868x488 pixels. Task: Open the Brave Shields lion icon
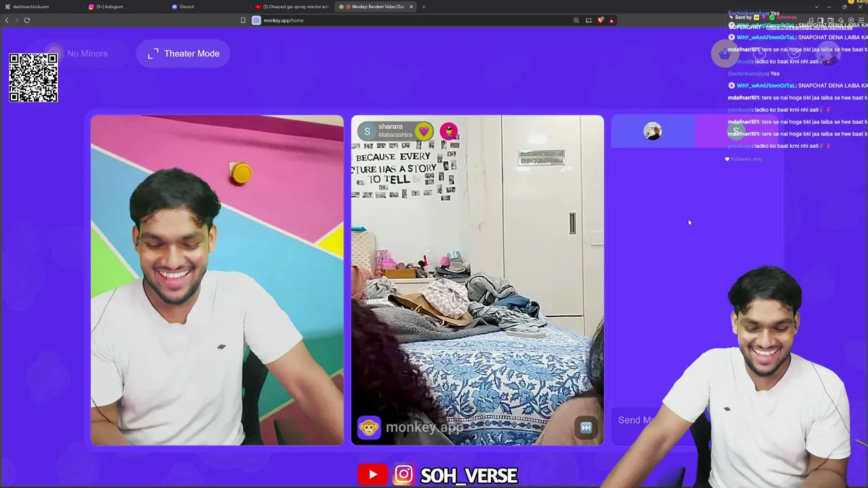tap(600, 20)
